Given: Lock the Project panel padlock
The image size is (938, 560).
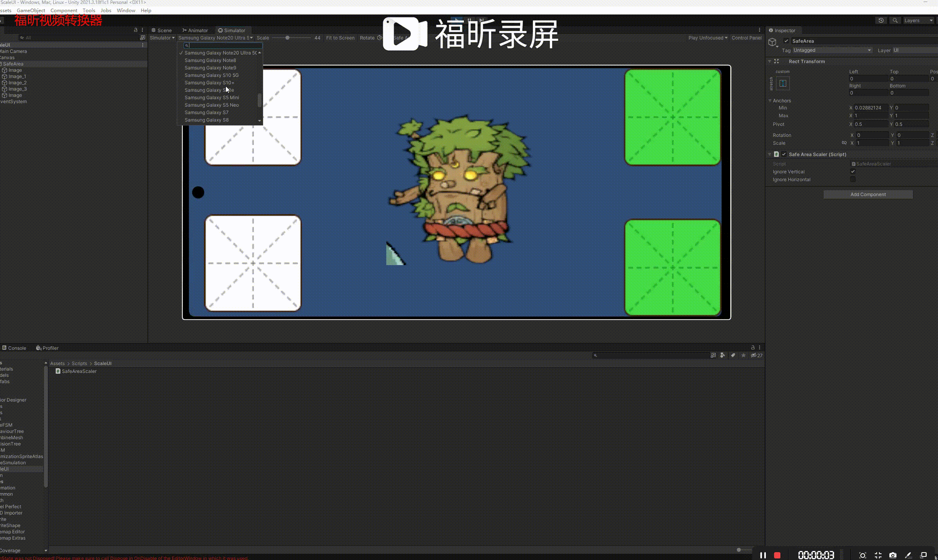Looking at the screenshot, I should click(753, 347).
